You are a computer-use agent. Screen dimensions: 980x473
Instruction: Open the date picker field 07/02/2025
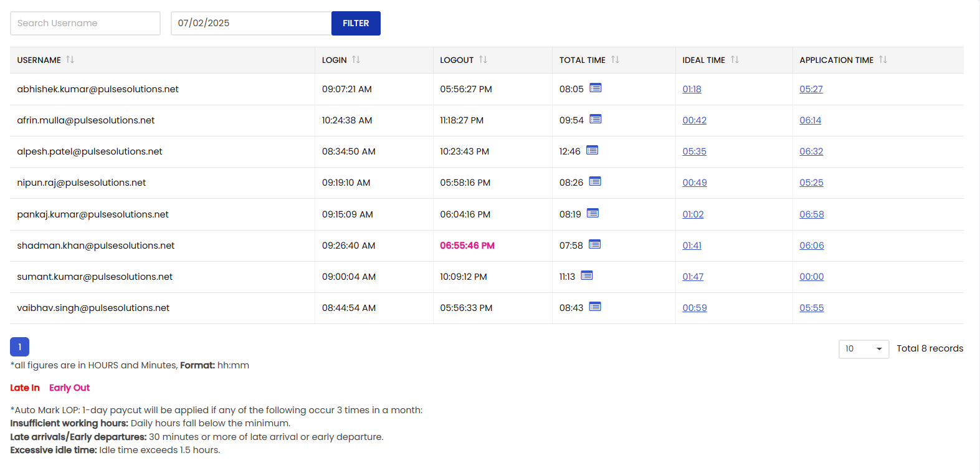250,23
